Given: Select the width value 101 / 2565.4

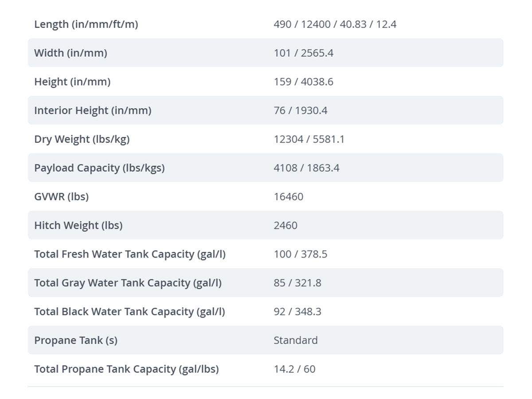Looking at the screenshot, I should click(303, 53).
